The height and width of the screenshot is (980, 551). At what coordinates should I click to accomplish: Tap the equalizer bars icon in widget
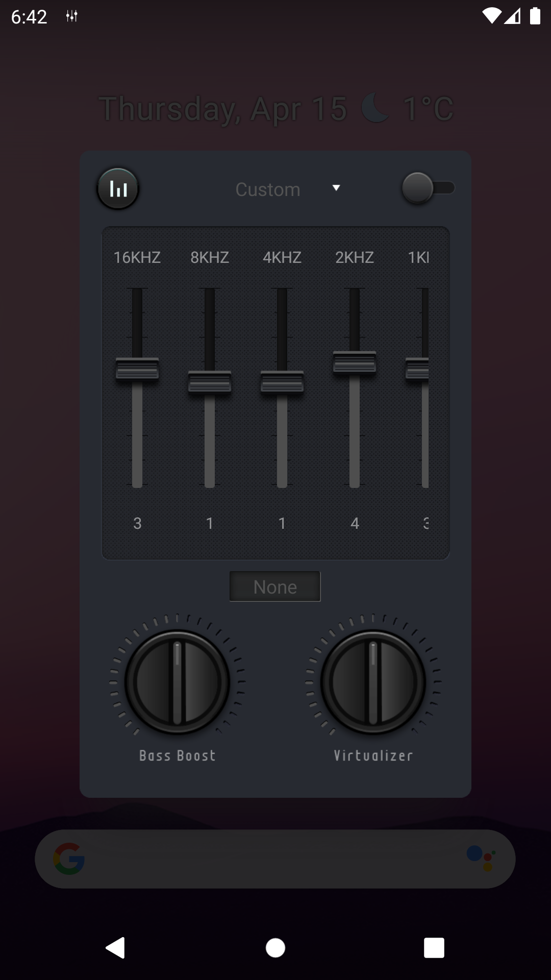[118, 189]
